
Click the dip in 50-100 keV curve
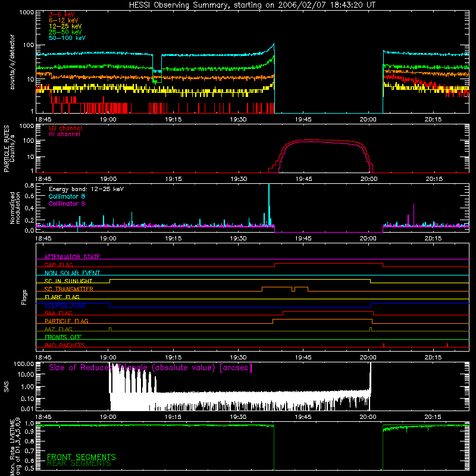pos(157,71)
